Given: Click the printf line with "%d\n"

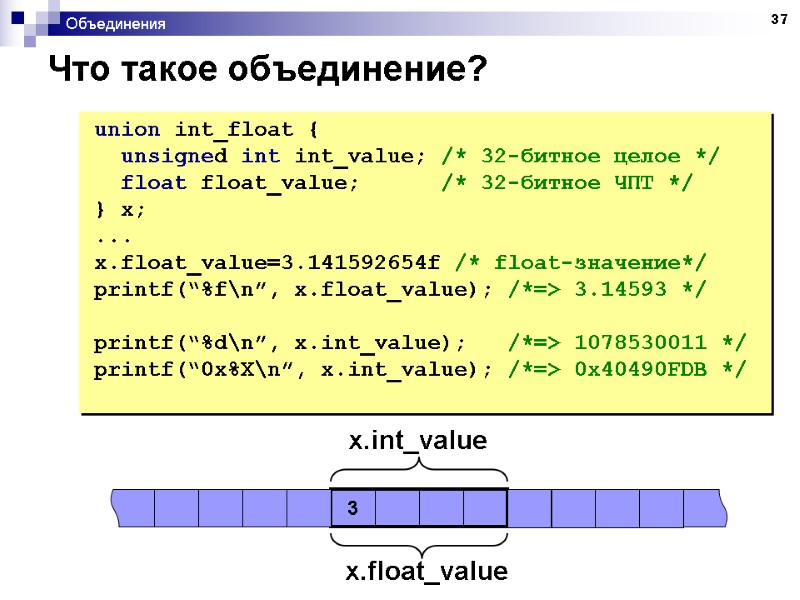Looking at the screenshot, I should click(280, 343).
